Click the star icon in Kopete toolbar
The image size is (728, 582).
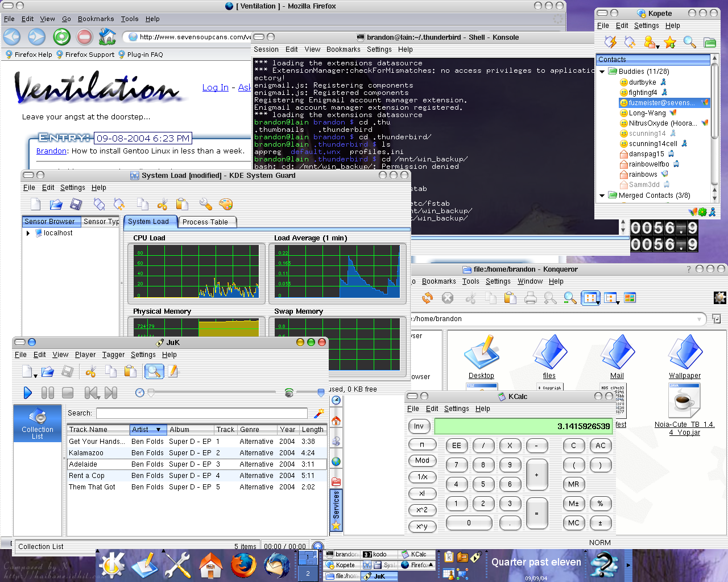pyautogui.click(x=670, y=42)
